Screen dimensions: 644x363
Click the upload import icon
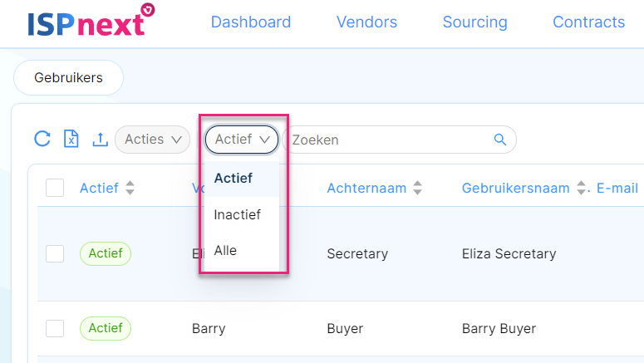point(101,139)
